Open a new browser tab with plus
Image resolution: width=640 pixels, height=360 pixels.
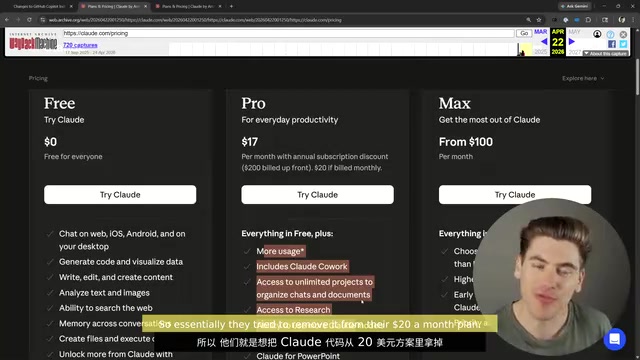231,6
